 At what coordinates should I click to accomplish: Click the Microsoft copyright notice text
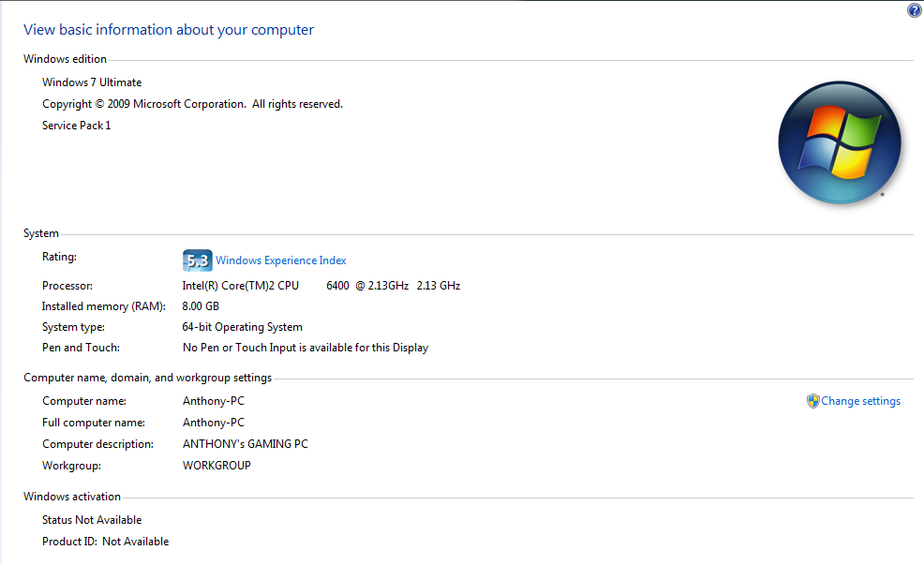click(x=193, y=104)
